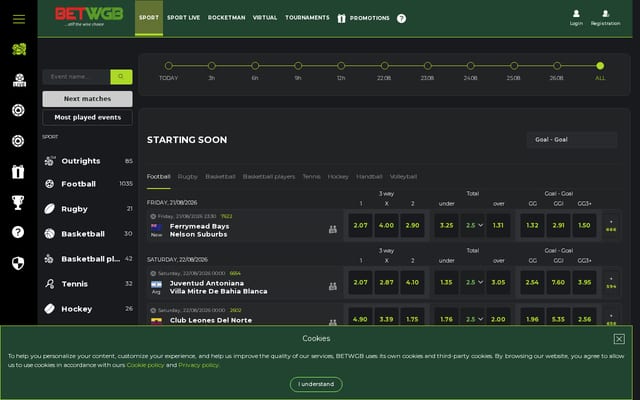The width and height of the screenshot is (640, 400).
Task: Select the 22.08 timeline point
Action: [x=384, y=66]
